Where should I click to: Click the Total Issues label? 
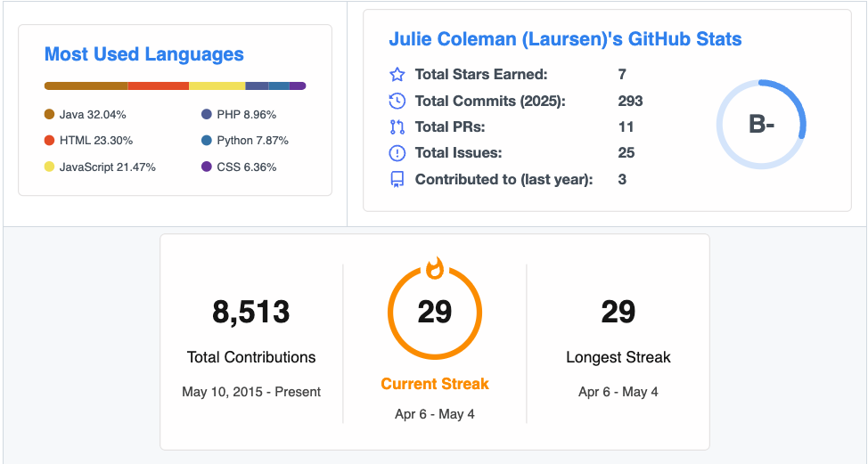(x=459, y=153)
